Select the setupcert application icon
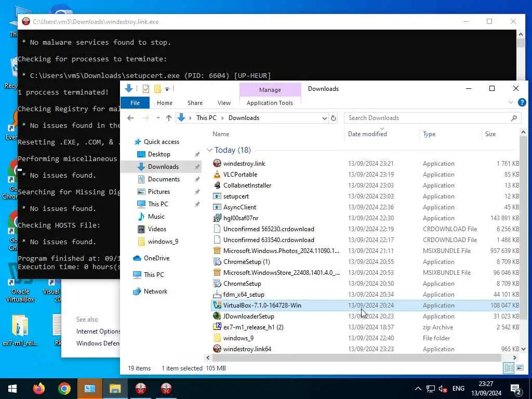This screenshot has width=532, height=399. (x=217, y=196)
